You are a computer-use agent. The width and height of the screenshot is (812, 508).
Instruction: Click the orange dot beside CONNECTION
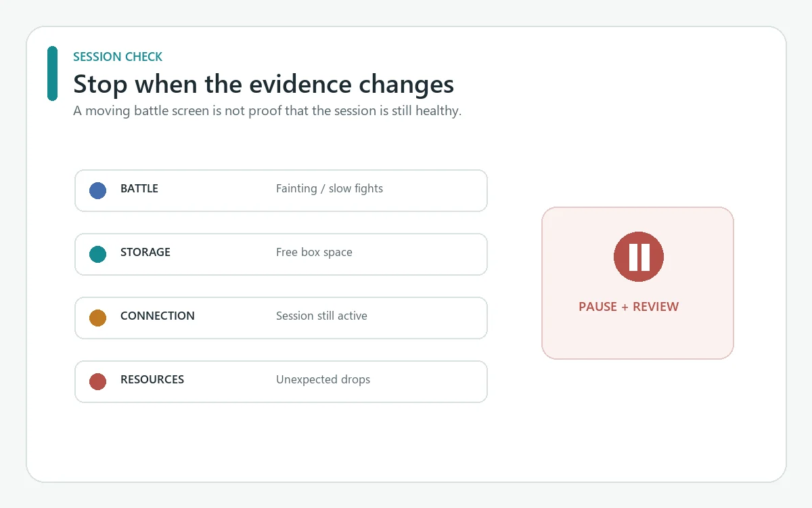pos(97,318)
